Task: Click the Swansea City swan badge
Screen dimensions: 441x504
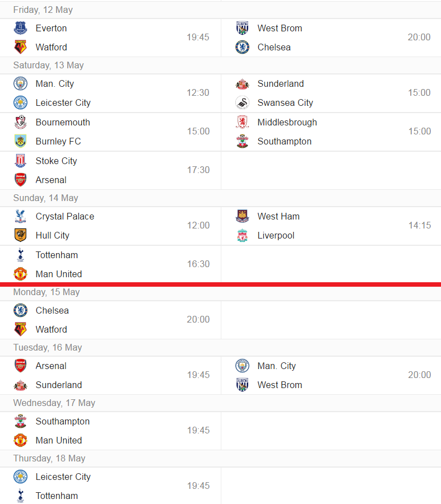Action: coord(242,102)
